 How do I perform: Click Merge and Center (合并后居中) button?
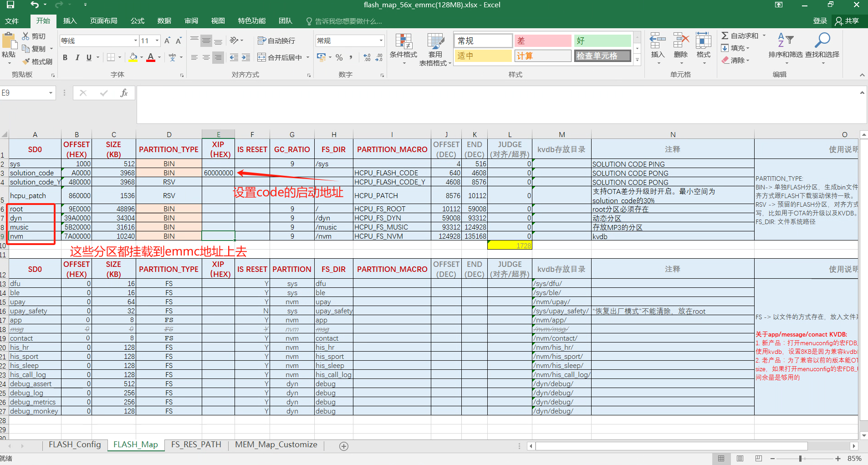point(280,57)
